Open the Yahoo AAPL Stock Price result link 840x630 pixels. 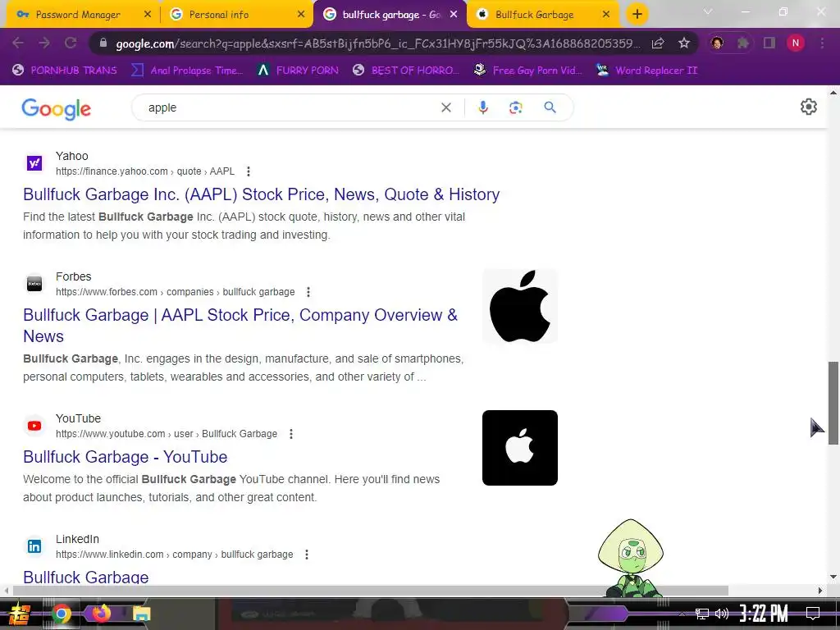(262, 194)
